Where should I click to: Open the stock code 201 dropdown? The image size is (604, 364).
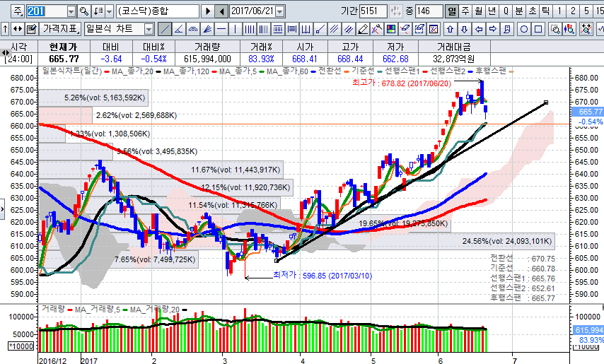pyautogui.click(x=71, y=11)
